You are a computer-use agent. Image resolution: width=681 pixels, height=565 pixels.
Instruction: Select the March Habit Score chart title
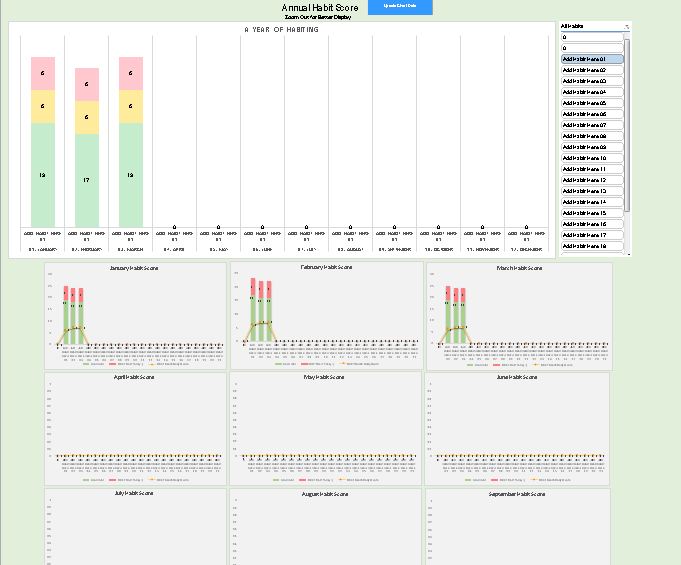(519, 268)
